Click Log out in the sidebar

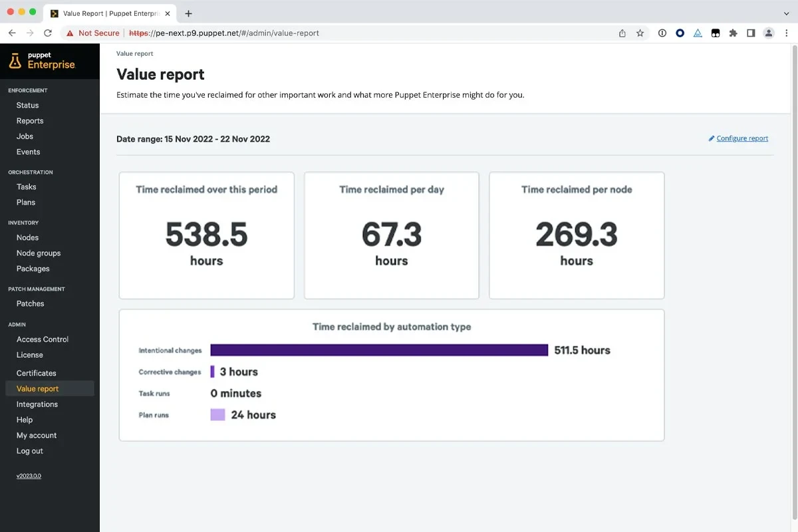click(30, 451)
